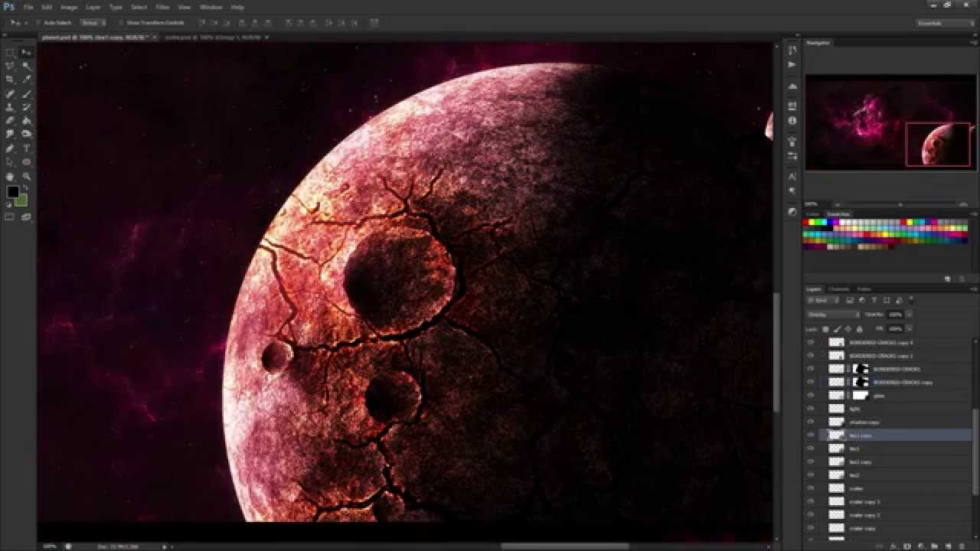Select the Ellipse shape tool
The image size is (980, 551).
click(27, 162)
